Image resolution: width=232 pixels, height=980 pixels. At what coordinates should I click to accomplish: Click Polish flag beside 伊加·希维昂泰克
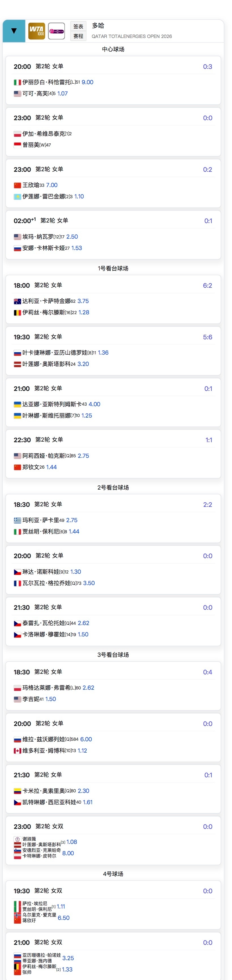[x=18, y=134]
